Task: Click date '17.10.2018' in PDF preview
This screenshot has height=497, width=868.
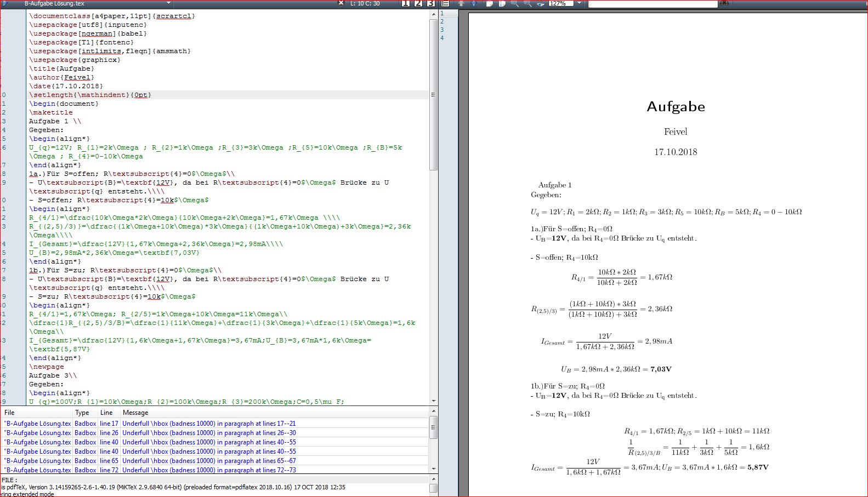Action: tap(676, 152)
